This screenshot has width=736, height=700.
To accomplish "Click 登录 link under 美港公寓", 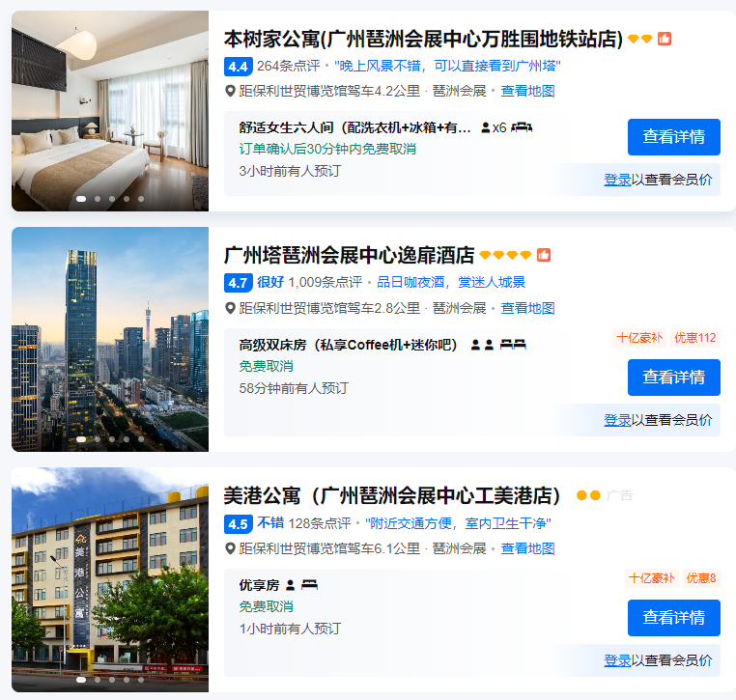I will [617, 660].
